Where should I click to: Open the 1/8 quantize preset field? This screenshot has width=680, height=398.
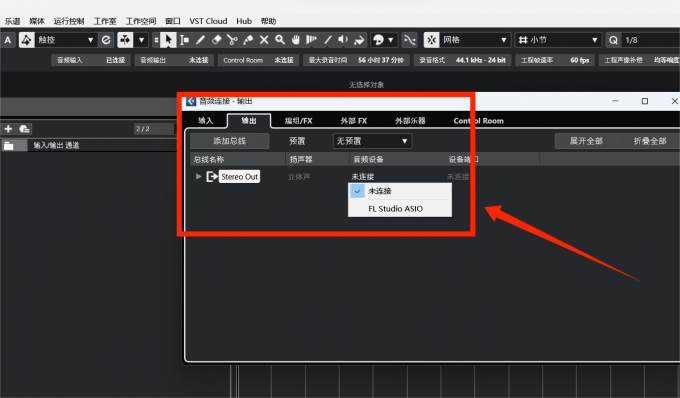(651, 40)
